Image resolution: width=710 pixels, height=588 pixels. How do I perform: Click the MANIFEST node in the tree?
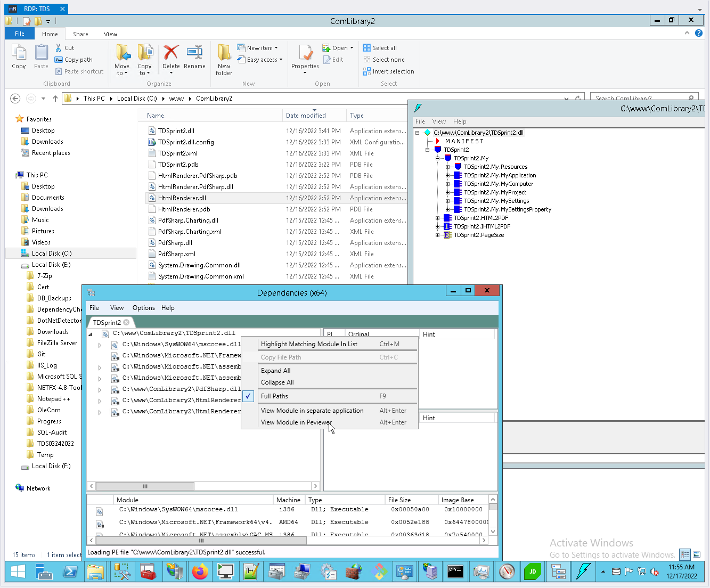[464, 141]
